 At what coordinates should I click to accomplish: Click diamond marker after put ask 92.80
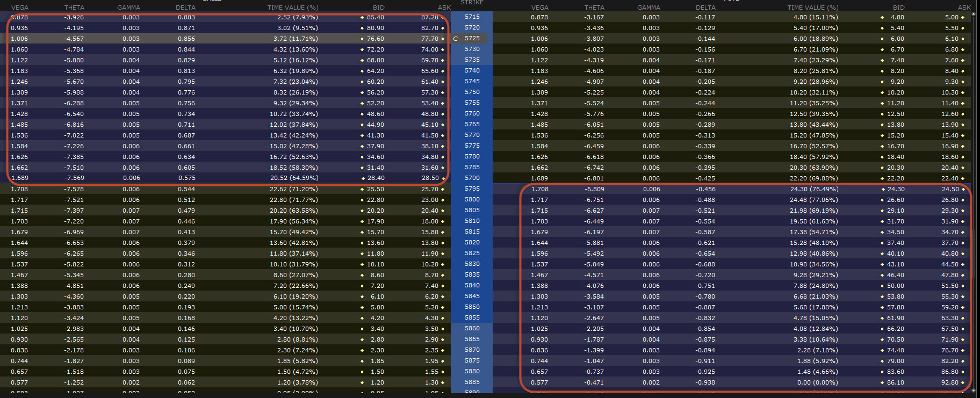tap(963, 382)
